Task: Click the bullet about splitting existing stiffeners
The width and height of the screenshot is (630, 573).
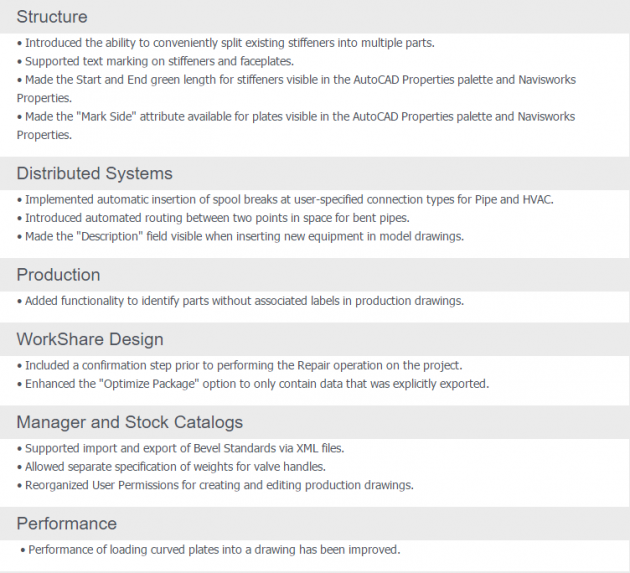Action: (226, 43)
